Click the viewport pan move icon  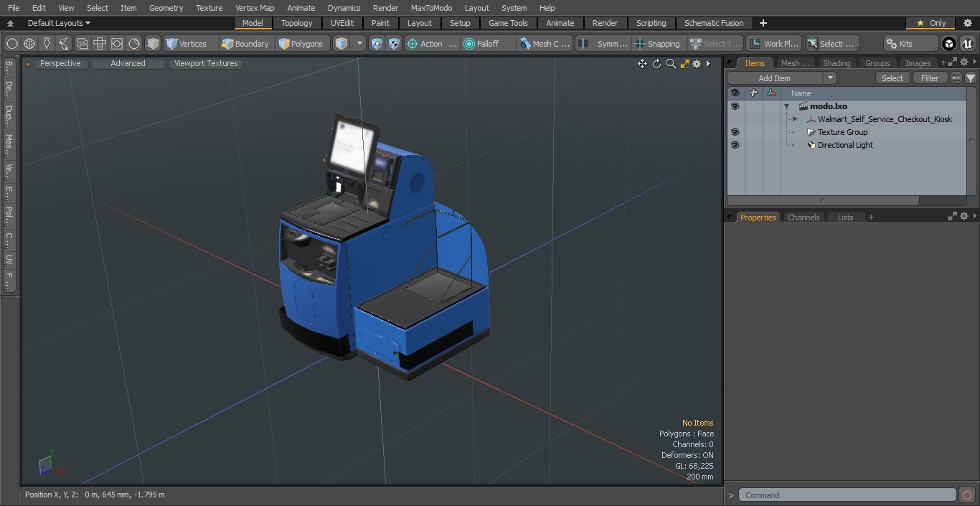642,64
